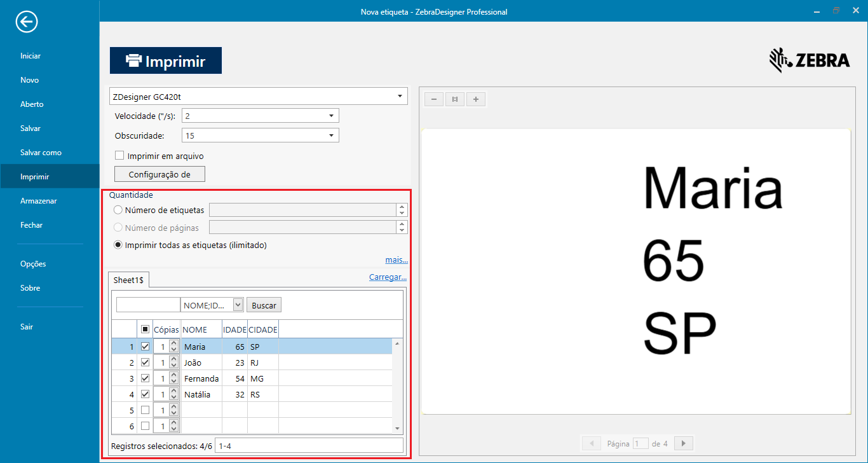868x463 pixels.
Task: Click the Imprimir print button
Action: coord(166,61)
